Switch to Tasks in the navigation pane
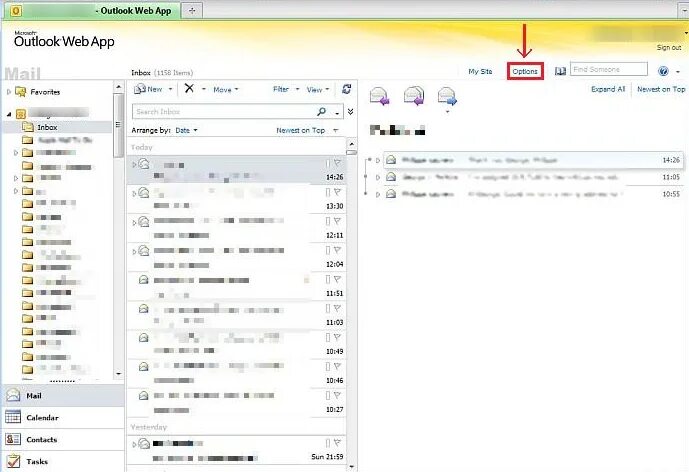Screen dimensions: 689x472 pyautogui.click(x=63, y=461)
